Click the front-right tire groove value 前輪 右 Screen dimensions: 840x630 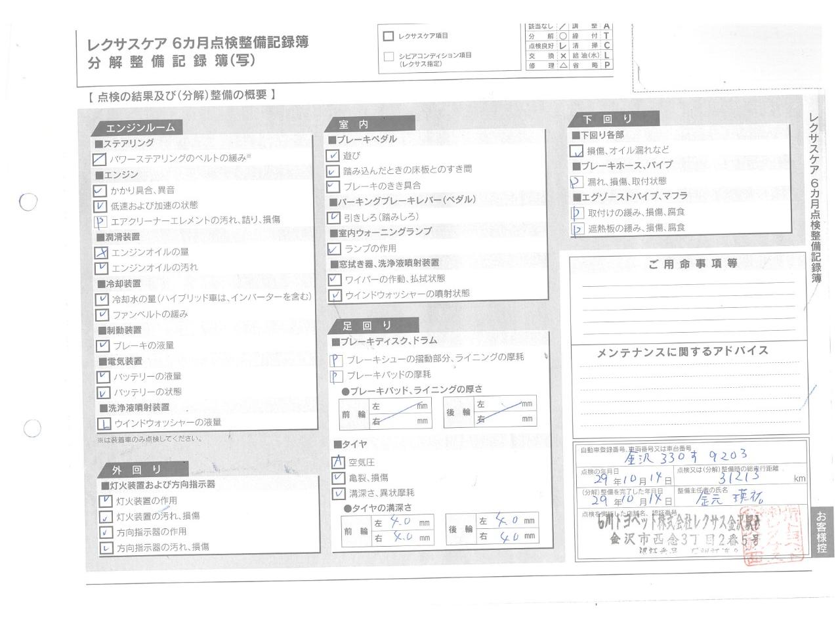402,537
